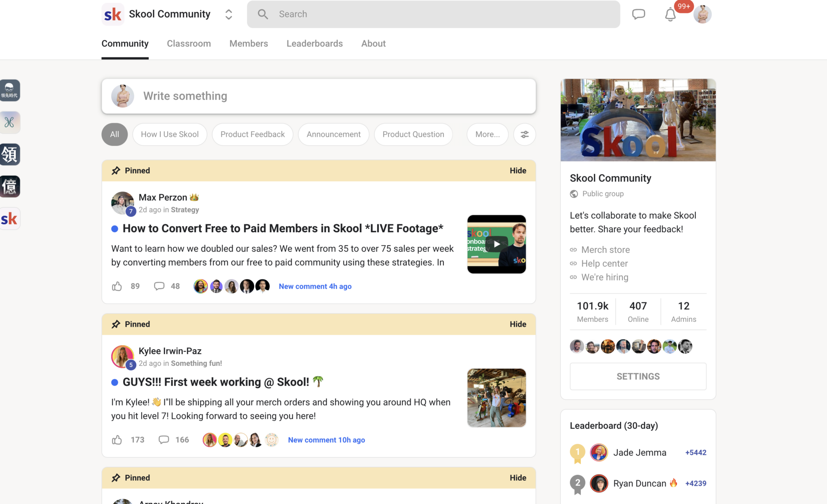Like Max Perzon's pinned post
The image size is (827, 504).
pos(117,286)
